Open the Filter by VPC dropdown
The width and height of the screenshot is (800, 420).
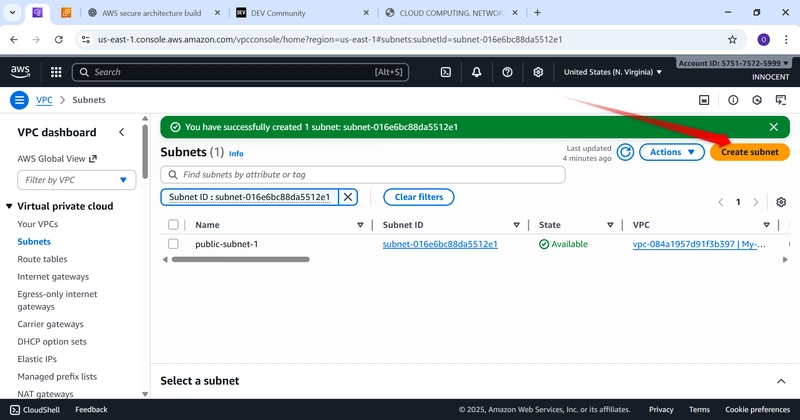click(77, 180)
